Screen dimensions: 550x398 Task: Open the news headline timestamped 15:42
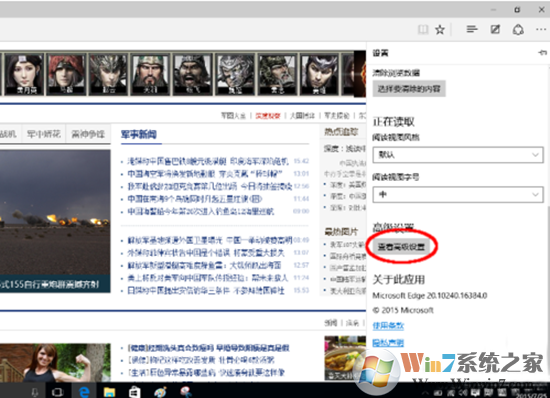[x=208, y=161]
